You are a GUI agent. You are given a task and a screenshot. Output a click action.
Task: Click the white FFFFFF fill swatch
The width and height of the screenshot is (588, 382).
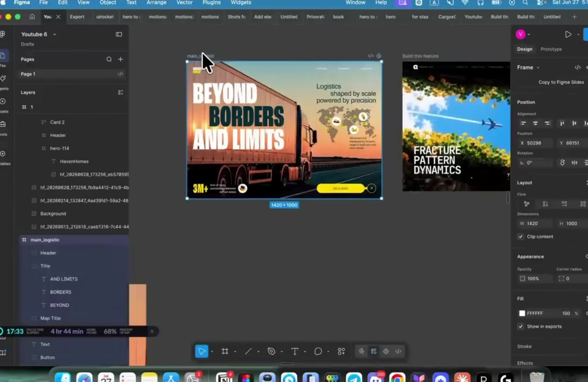point(522,313)
